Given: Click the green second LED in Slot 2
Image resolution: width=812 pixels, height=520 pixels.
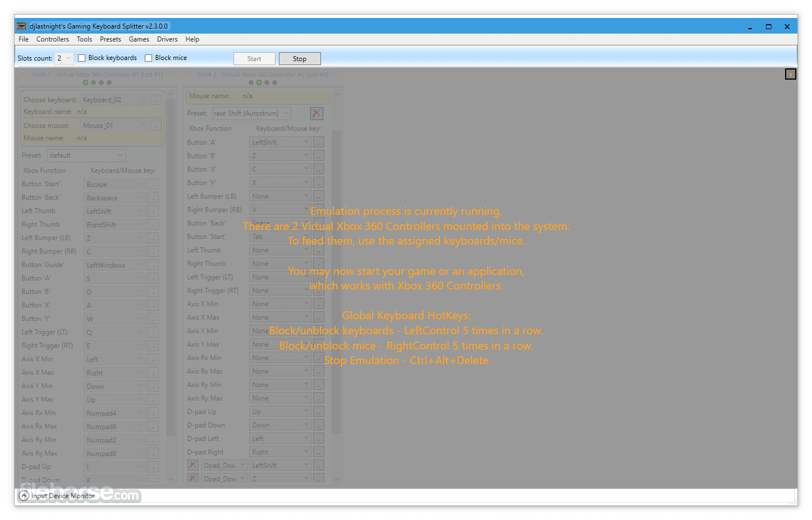Looking at the screenshot, I should (259, 82).
